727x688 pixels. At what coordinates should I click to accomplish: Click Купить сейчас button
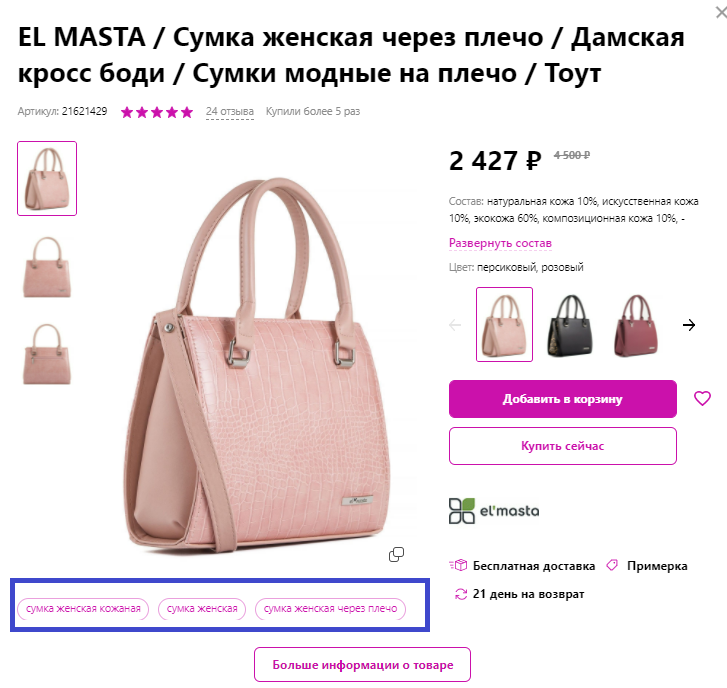pyautogui.click(x=563, y=446)
